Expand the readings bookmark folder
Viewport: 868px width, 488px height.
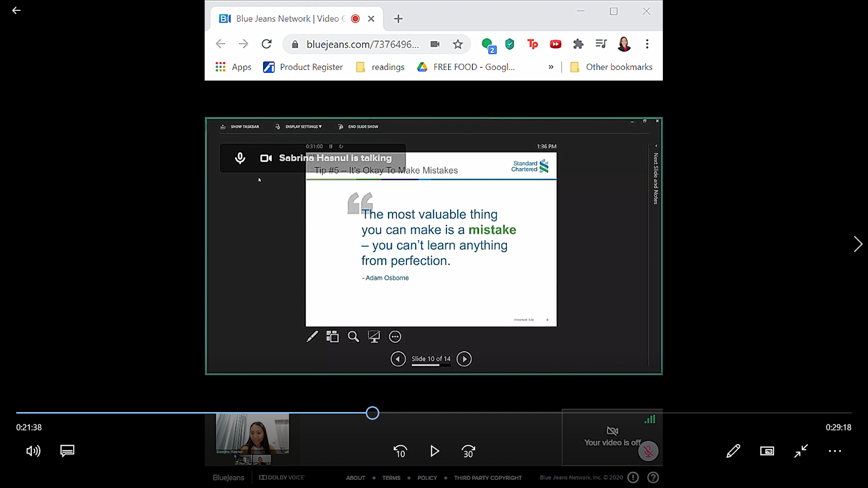click(380, 67)
